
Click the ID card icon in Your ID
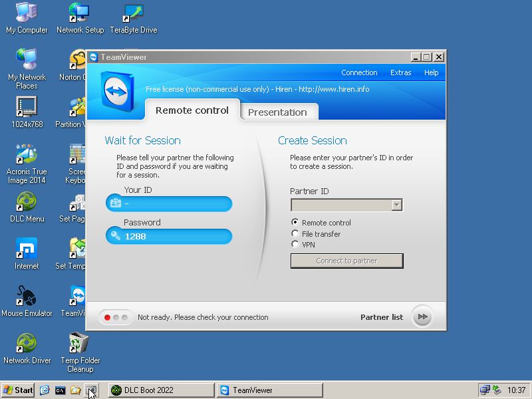point(116,203)
